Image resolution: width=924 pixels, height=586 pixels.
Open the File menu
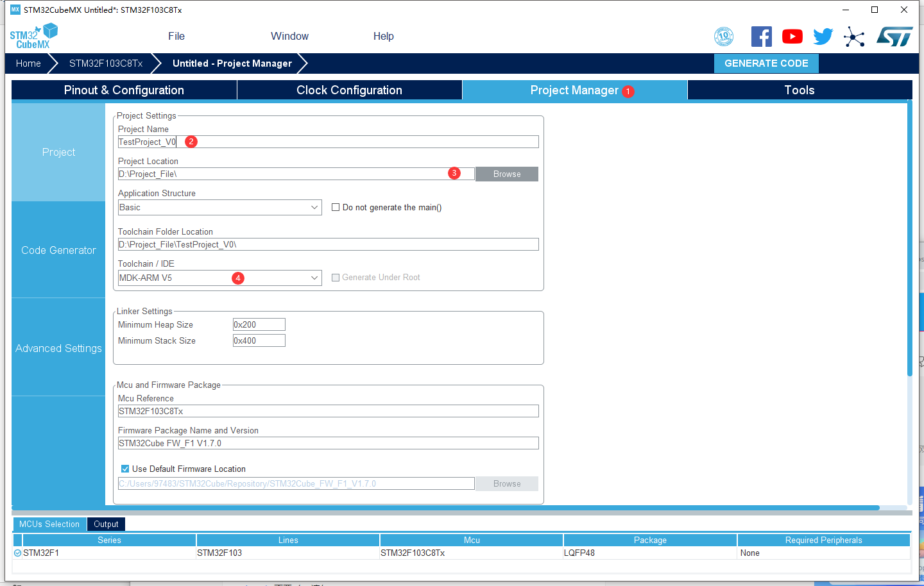(176, 37)
